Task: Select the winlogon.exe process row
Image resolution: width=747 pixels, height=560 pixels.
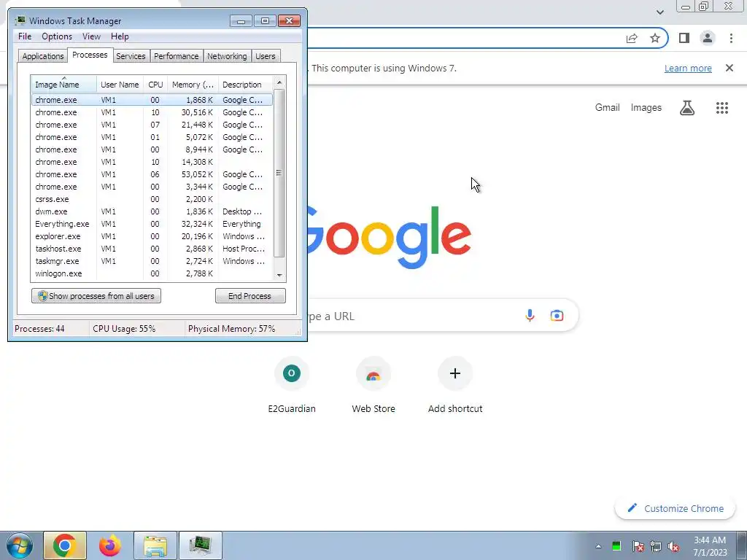Action: coord(152,273)
